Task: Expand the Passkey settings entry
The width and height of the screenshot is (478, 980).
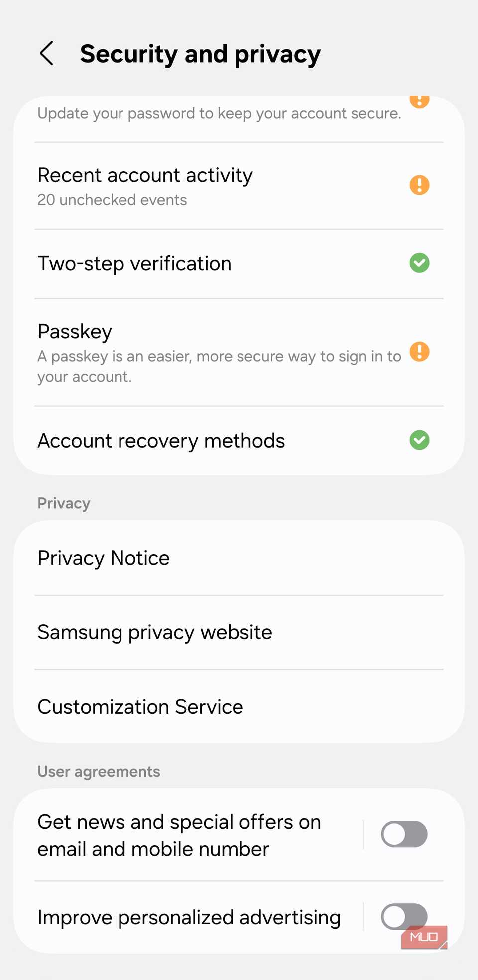Action: coord(199,352)
